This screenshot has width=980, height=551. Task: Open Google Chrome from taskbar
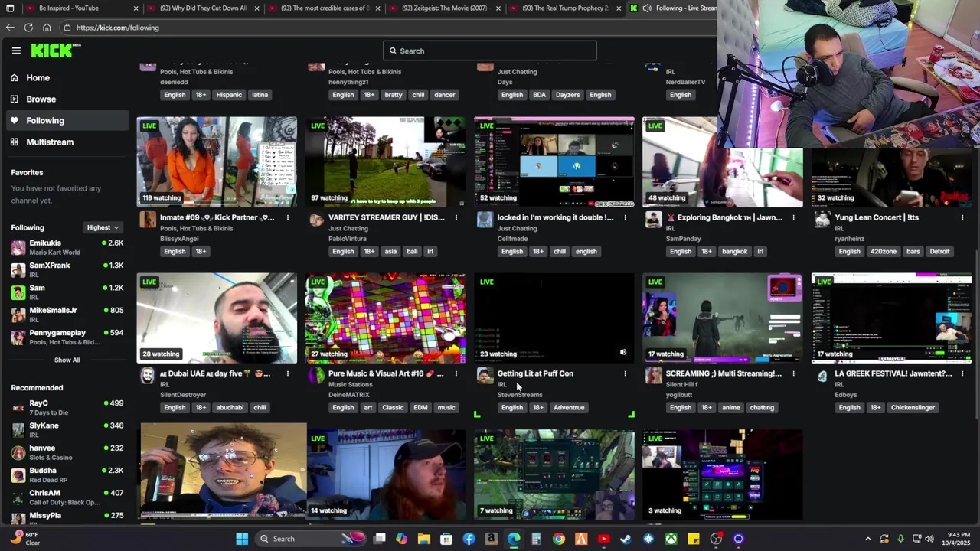pos(559,539)
